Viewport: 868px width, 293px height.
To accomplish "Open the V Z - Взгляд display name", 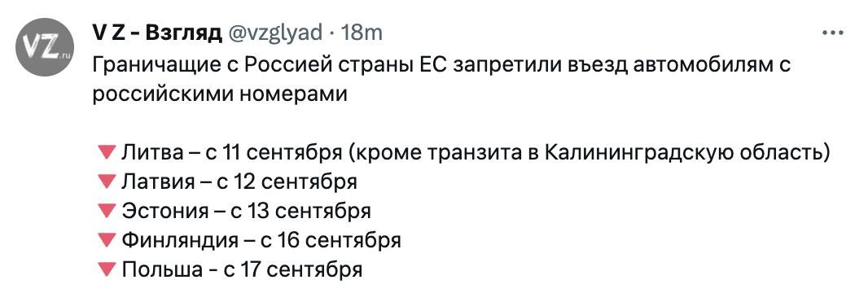I will coord(156,33).
